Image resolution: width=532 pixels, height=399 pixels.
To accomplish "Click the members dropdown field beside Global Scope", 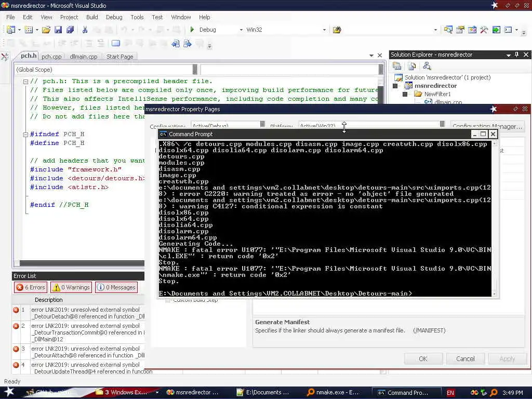I will pyautogui.click(x=292, y=70).
